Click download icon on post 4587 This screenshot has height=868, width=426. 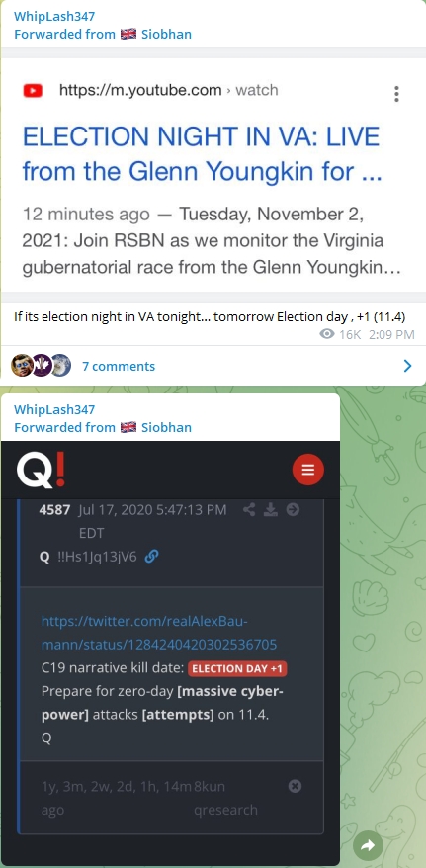271,510
